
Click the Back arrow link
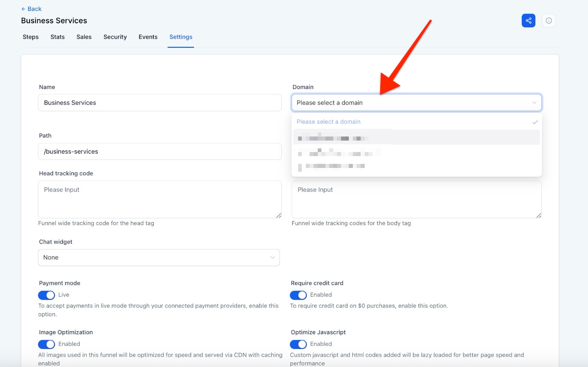(31, 9)
